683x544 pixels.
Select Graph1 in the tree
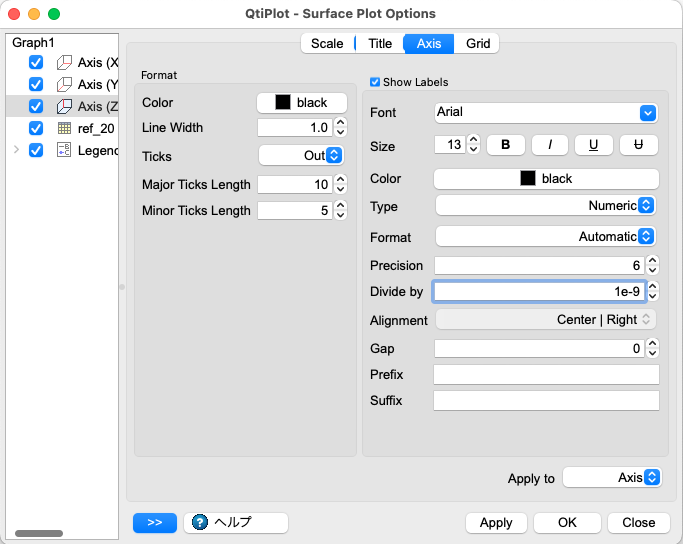33,42
